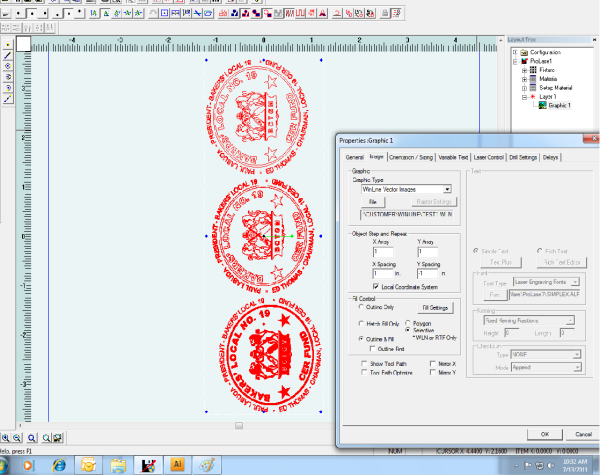Click the Y Spacing input field
Screen dimensions: 600x476
[427, 274]
